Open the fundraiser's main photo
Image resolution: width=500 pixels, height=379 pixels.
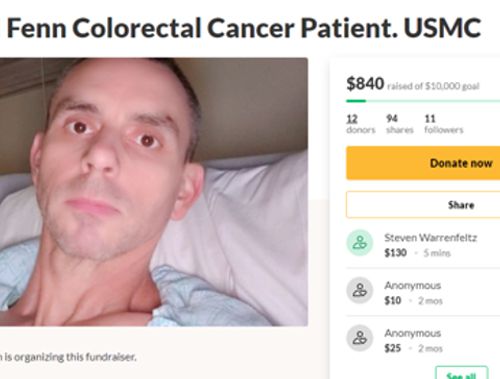pyautogui.click(x=154, y=192)
